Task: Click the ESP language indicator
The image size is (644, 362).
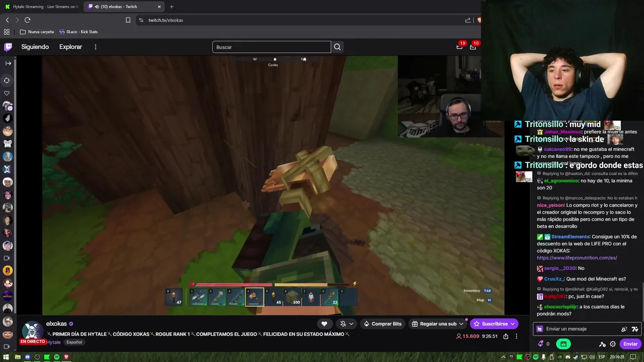Action: 602,357
